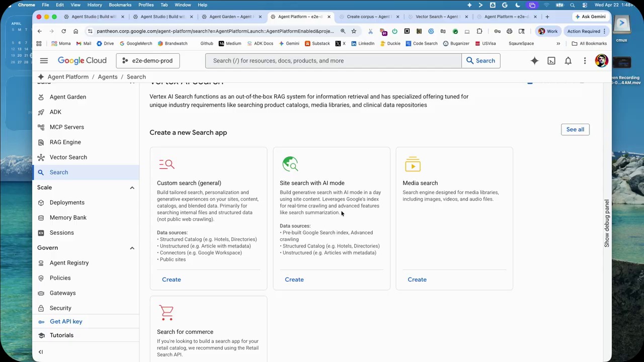This screenshot has height=362, width=644.
Task: Show debug panel on right edge
Action: [x=607, y=223]
